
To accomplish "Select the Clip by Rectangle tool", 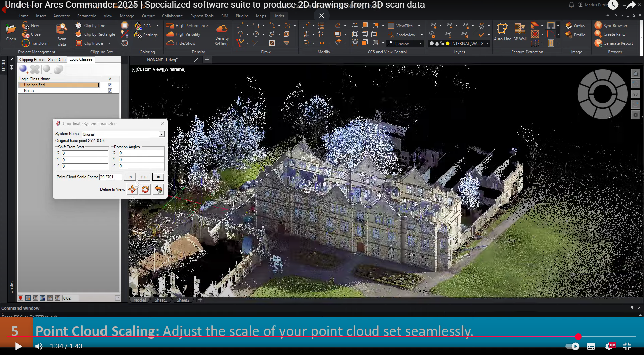I will 95,34.
